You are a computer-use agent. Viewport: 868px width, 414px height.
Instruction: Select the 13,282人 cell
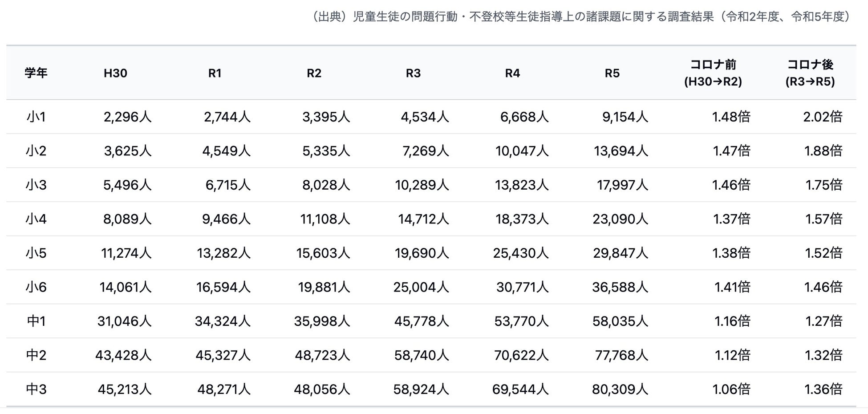pyautogui.click(x=223, y=253)
